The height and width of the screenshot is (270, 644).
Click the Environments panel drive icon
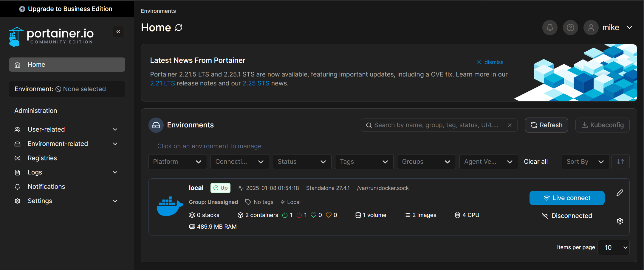156,125
